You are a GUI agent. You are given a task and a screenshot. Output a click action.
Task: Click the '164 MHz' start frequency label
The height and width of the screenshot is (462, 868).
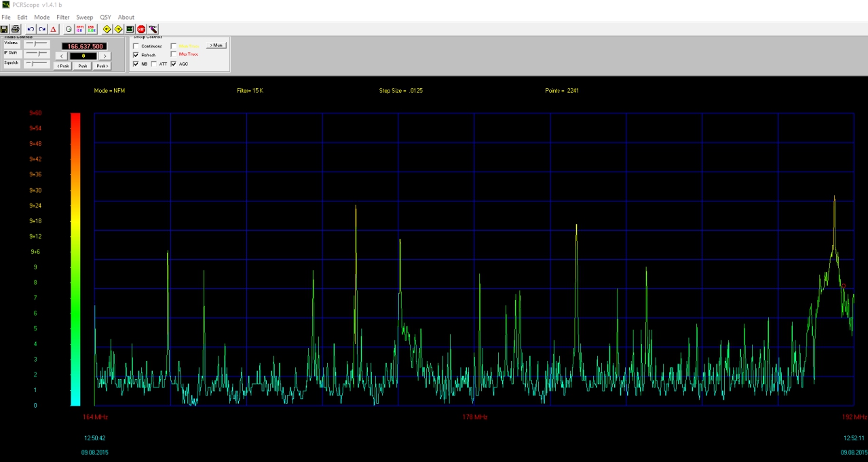[95, 417]
